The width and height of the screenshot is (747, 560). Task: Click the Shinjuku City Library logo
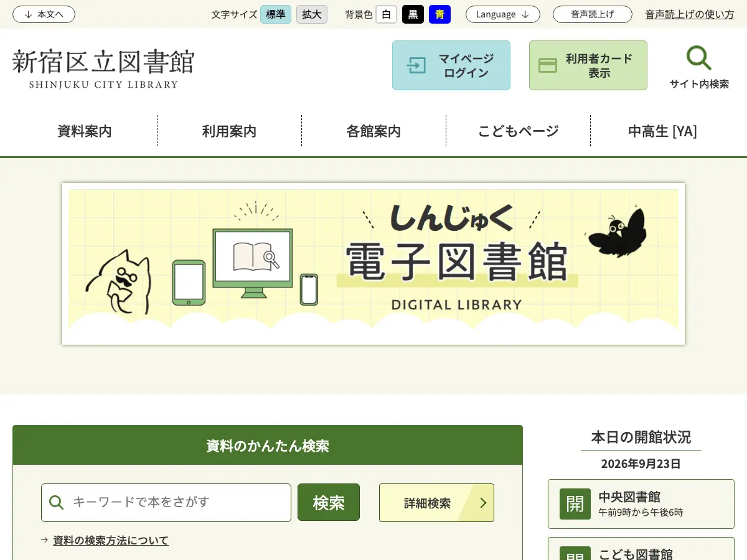pos(103,68)
